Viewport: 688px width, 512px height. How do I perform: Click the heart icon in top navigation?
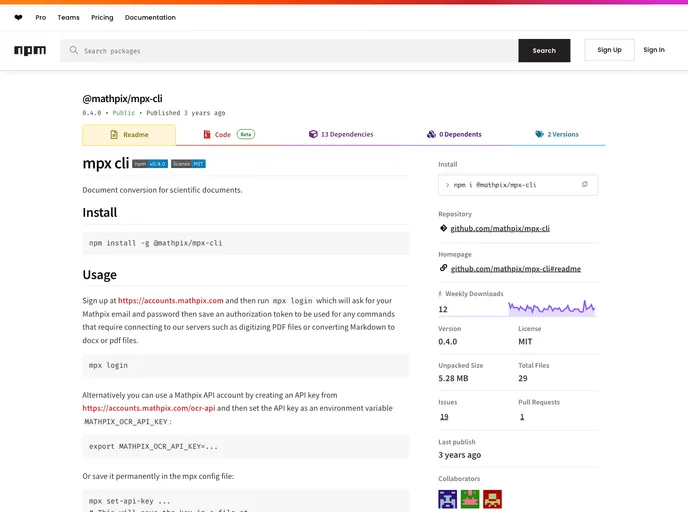(18, 18)
